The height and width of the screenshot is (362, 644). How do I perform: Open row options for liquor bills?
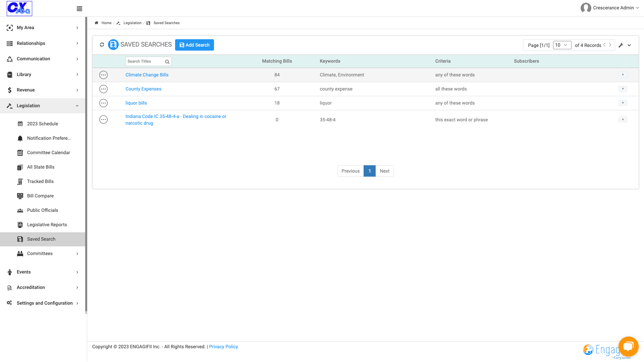pyautogui.click(x=104, y=103)
